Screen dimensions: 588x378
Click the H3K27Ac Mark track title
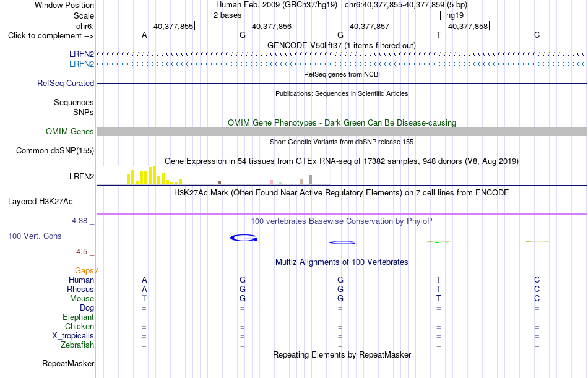342,193
